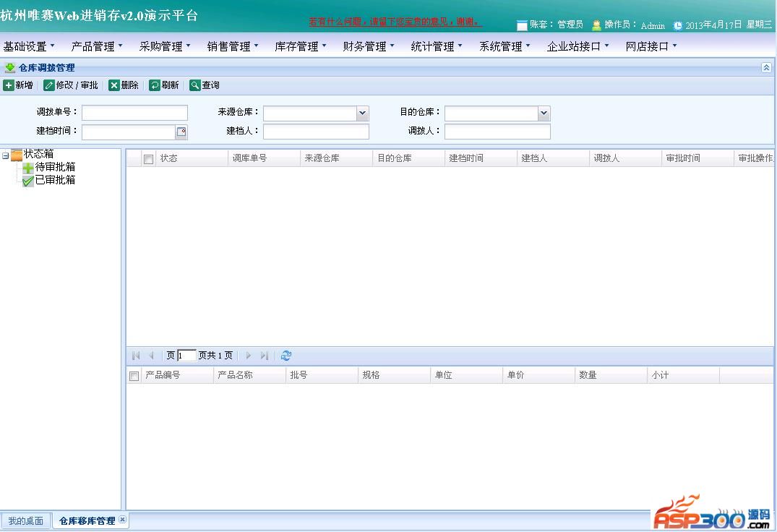The height and width of the screenshot is (532, 777).
Task: Open the 建档时间 calendar picker
Action: coord(181,132)
